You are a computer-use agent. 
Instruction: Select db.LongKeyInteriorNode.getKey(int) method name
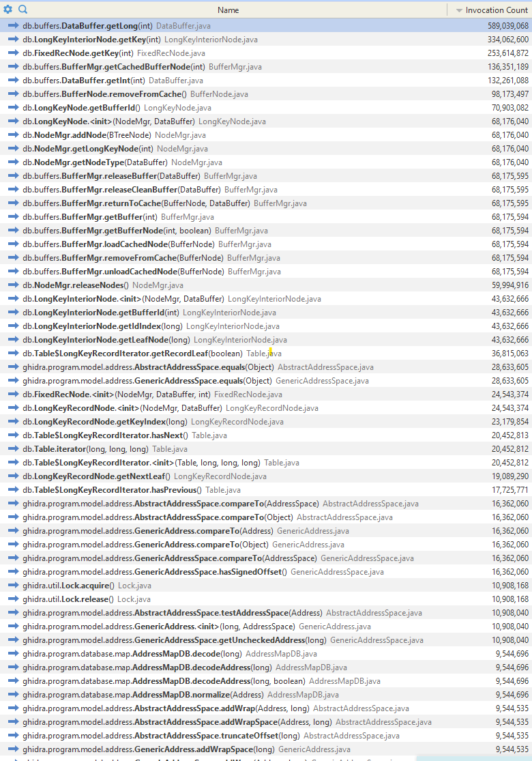pyautogui.click(x=91, y=40)
